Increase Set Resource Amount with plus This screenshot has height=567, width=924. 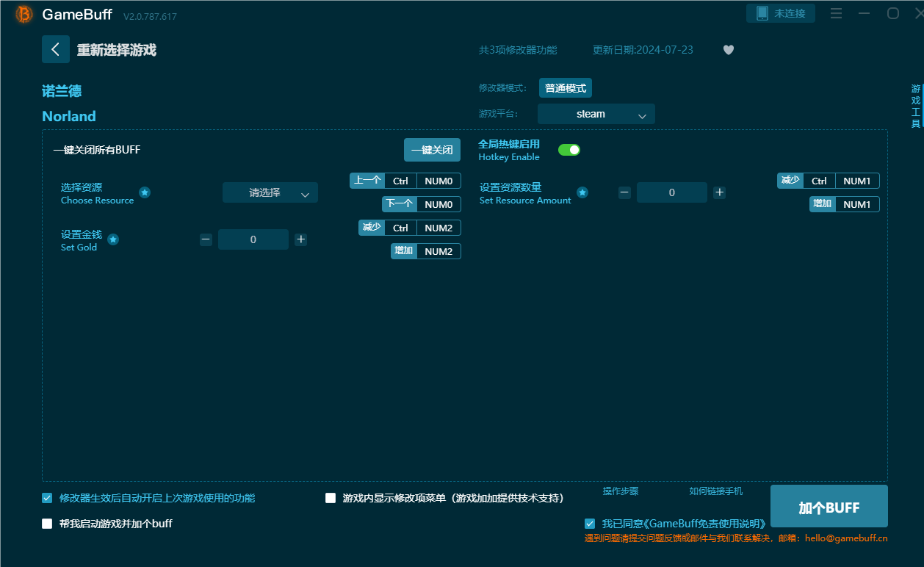[720, 192]
